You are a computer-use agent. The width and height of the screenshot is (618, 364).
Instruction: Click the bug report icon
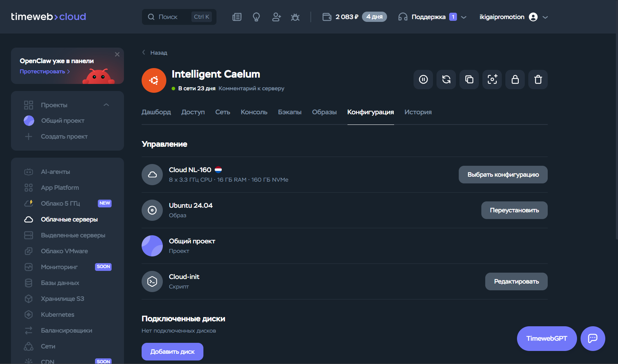coord(295,17)
